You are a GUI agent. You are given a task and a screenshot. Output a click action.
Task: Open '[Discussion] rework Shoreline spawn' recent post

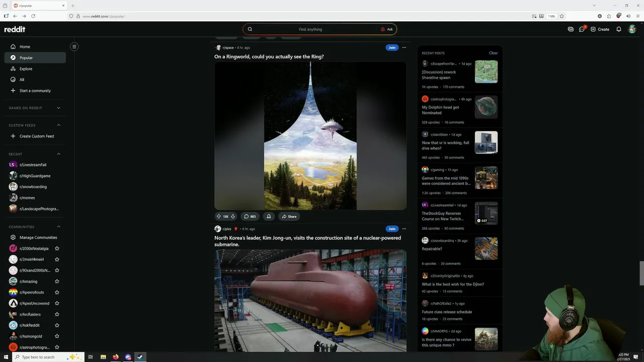tap(439, 75)
